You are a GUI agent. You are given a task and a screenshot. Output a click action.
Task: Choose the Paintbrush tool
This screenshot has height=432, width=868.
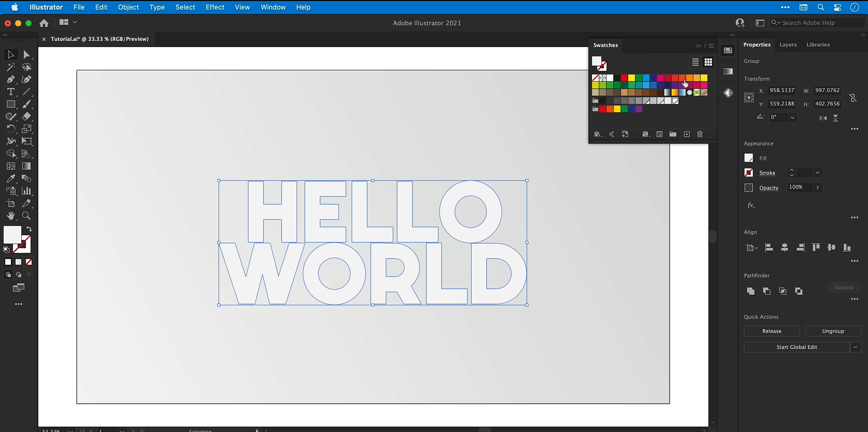(27, 104)
